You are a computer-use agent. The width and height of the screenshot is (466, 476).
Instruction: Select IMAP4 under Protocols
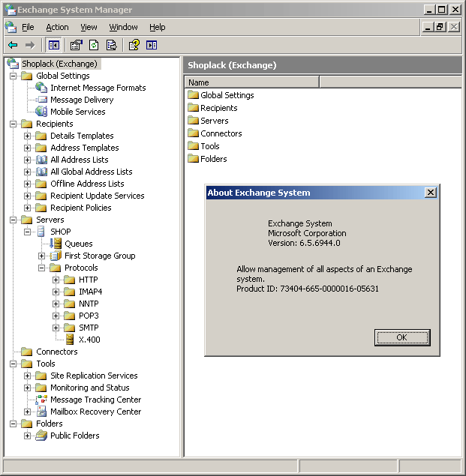click(x=90, y=292)
